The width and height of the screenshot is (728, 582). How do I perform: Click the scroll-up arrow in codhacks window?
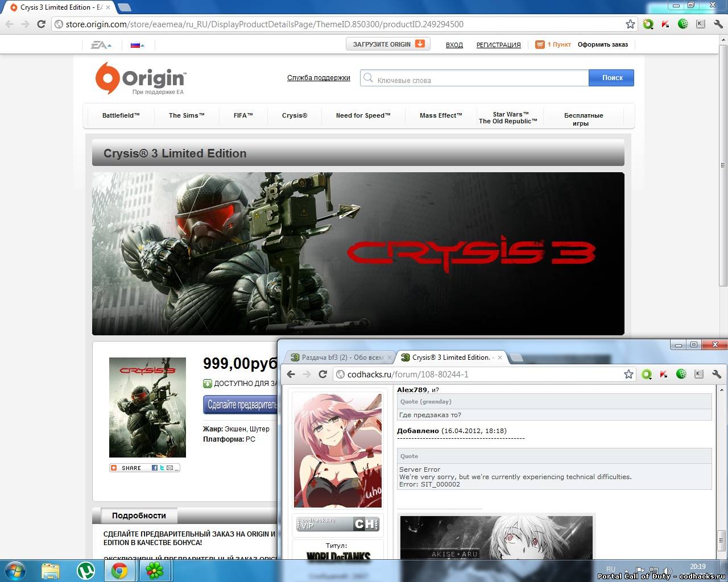[721, 390]
